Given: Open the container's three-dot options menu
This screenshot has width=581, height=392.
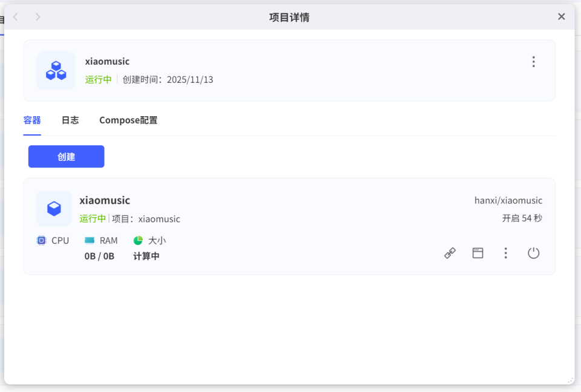Looking at the screenshot, I should 505,253.
